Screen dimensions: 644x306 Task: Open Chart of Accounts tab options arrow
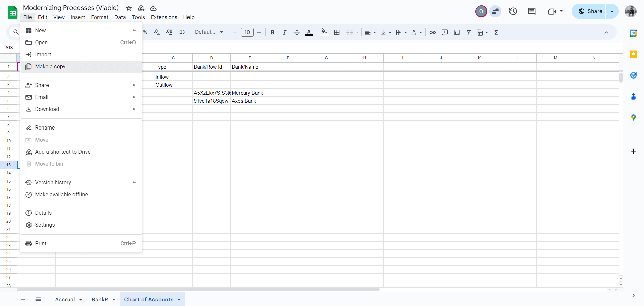coord(179,300)
